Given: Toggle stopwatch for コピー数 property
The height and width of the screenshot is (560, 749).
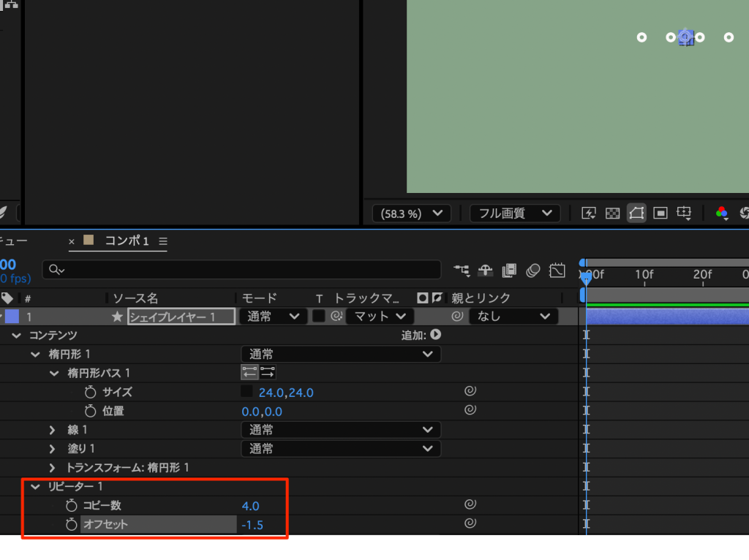Looking at the screenshot, I should (x=71, y=505).
